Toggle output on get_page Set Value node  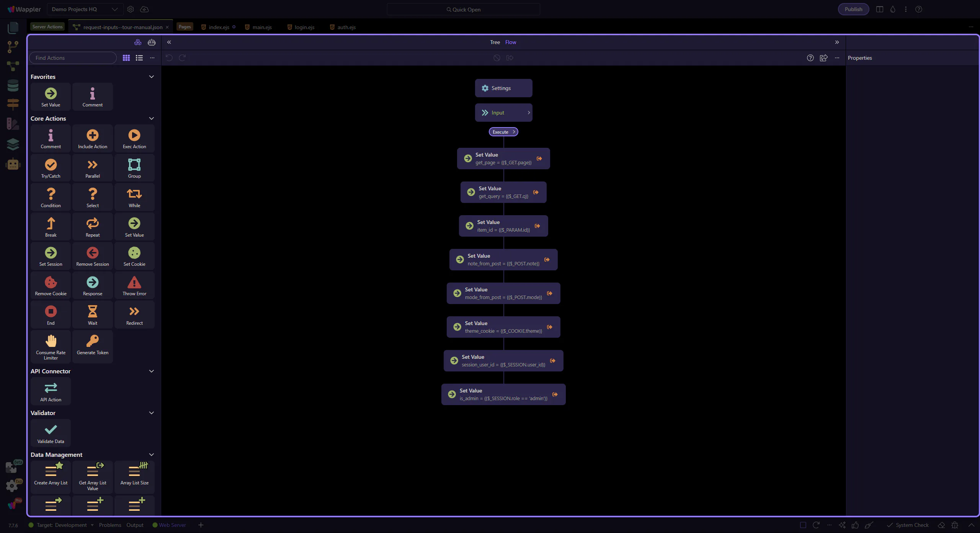(539, 159)
